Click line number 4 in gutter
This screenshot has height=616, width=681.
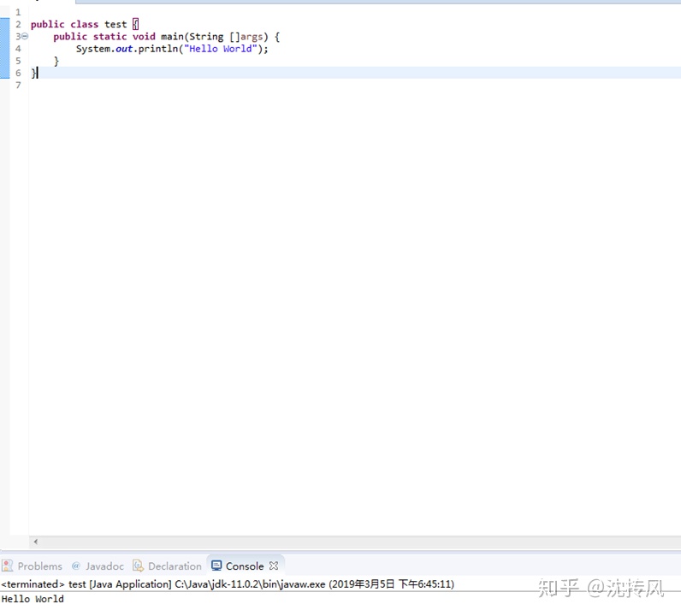tap(18, 49)
